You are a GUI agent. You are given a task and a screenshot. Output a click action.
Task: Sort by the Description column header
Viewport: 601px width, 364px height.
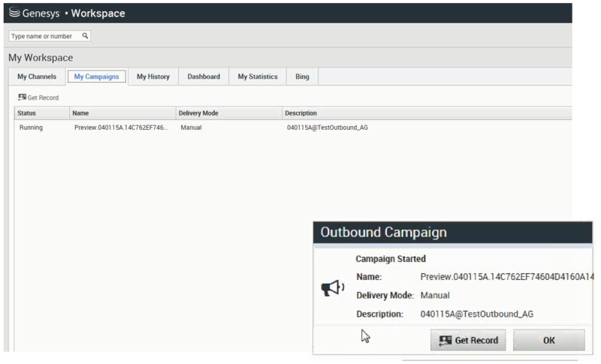tap(427, 113)
